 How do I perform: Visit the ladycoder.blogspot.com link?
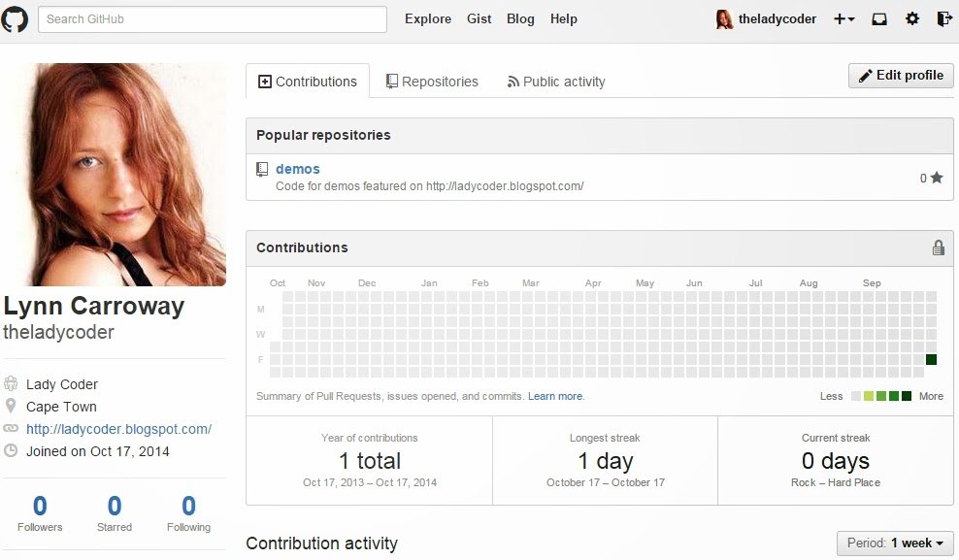(x=120, y=429)
